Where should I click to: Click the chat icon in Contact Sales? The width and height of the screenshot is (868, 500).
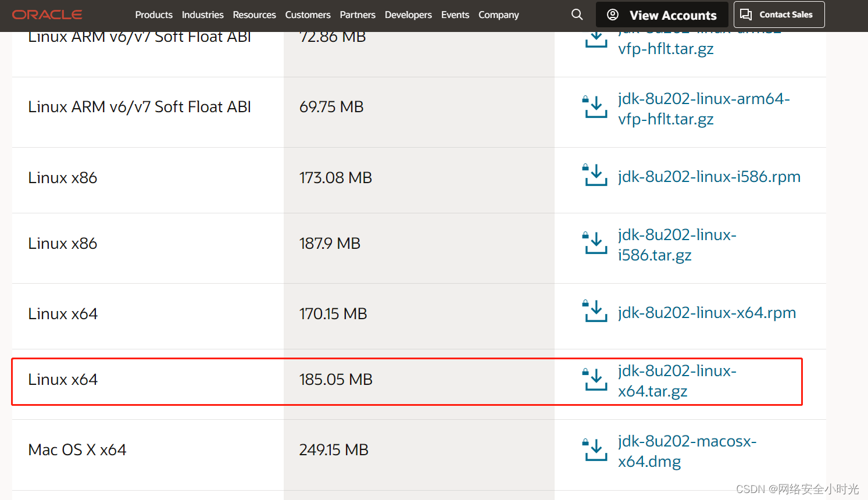[x=746, y=15]
